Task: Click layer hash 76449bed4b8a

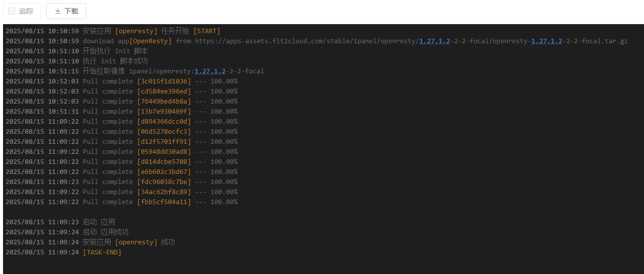Action: click(x=164, y=102)
